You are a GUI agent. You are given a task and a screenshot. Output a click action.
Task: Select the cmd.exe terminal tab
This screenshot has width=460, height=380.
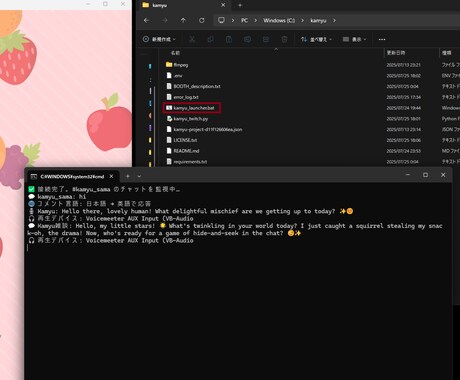coord(72,176)
